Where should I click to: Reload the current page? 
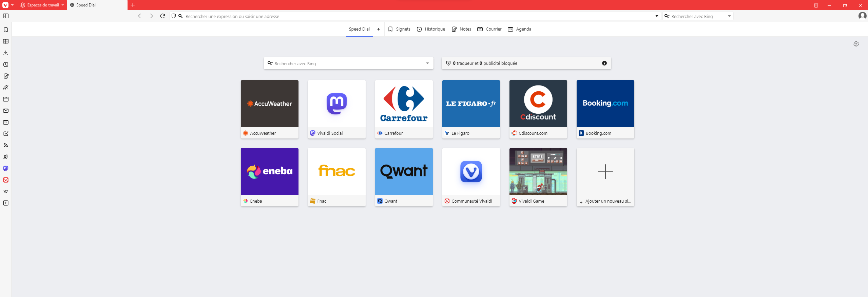tap(163, 16)
